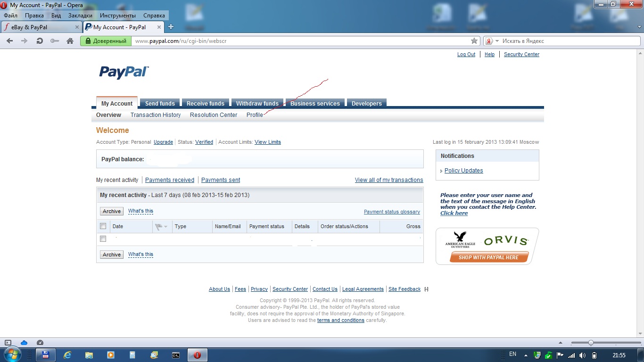The width and height of the screenshot is (644, 362).
Task: Expand the Yandex search engine dropdown
Action: coord(497,41)
